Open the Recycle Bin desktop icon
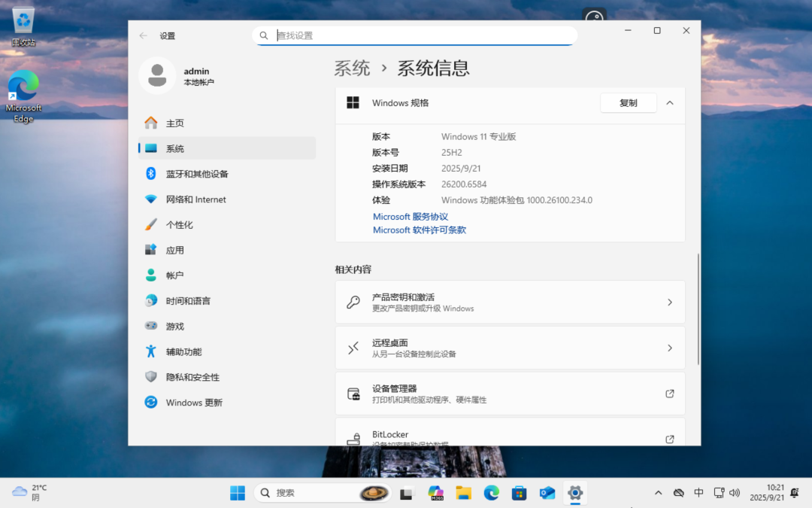This screenshot has width=812, height=508. (x=23, y=27)
